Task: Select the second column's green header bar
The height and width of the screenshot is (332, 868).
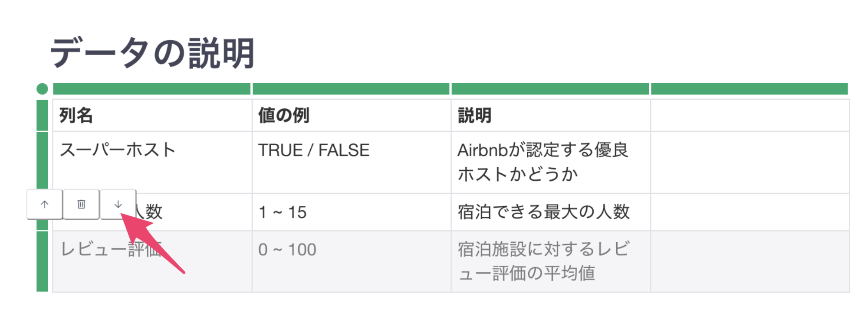Action: pyautogui.click(x=351, y=89)
